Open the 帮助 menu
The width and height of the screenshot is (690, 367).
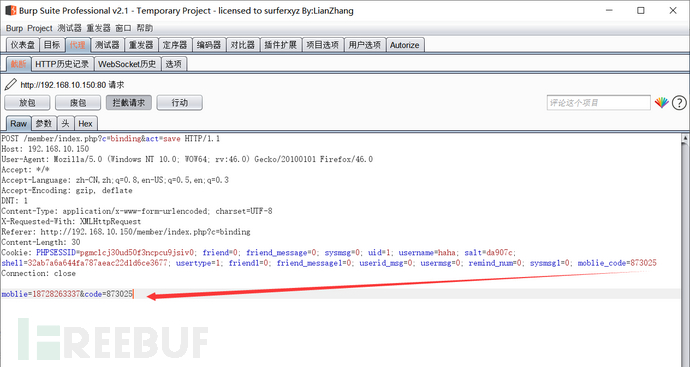click(x=144, y=28)
